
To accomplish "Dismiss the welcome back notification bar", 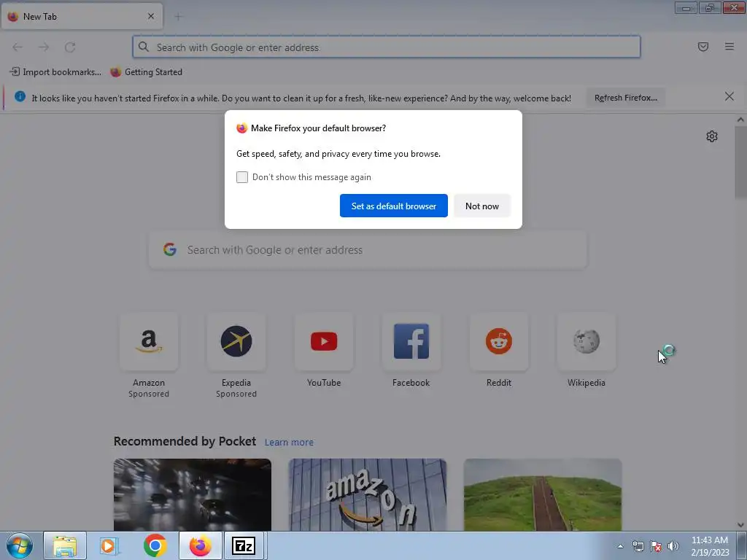I will pos(729,97).
